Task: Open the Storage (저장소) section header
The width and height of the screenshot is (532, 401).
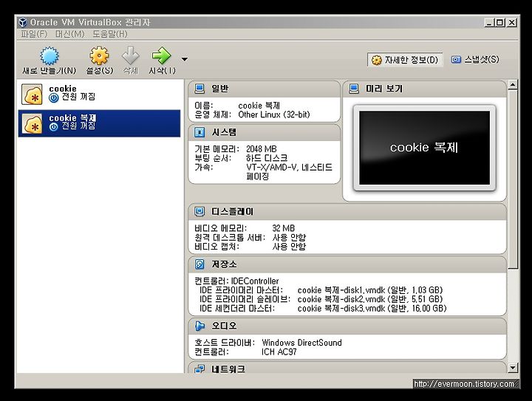Action: [x=347, y=264]
